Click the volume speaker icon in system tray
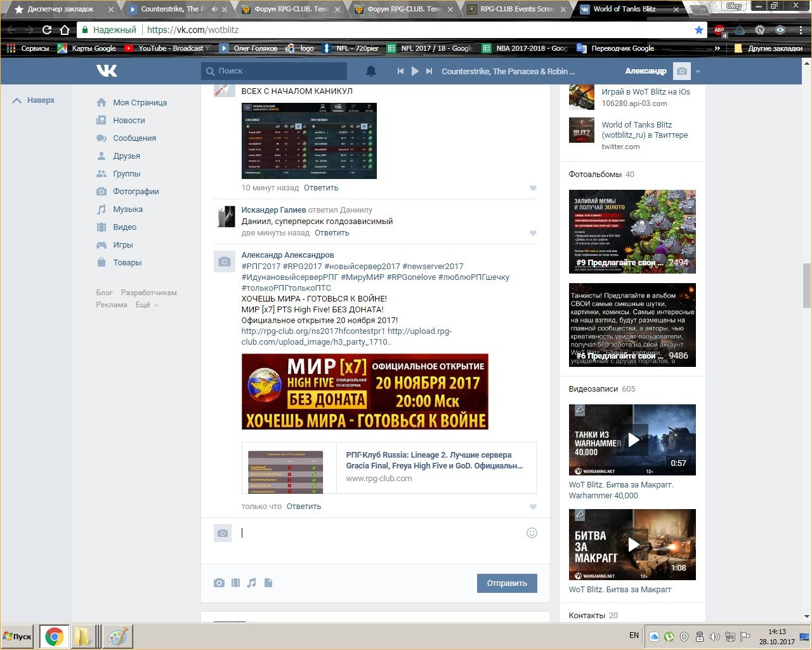This screenshot has width=812, height=650. click(x=715, y=637)
